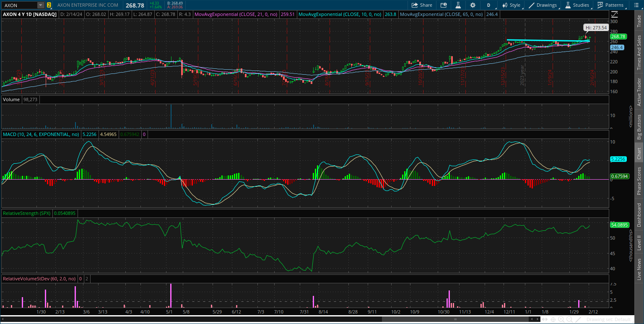Open the Level II side tab

[639, 243]
